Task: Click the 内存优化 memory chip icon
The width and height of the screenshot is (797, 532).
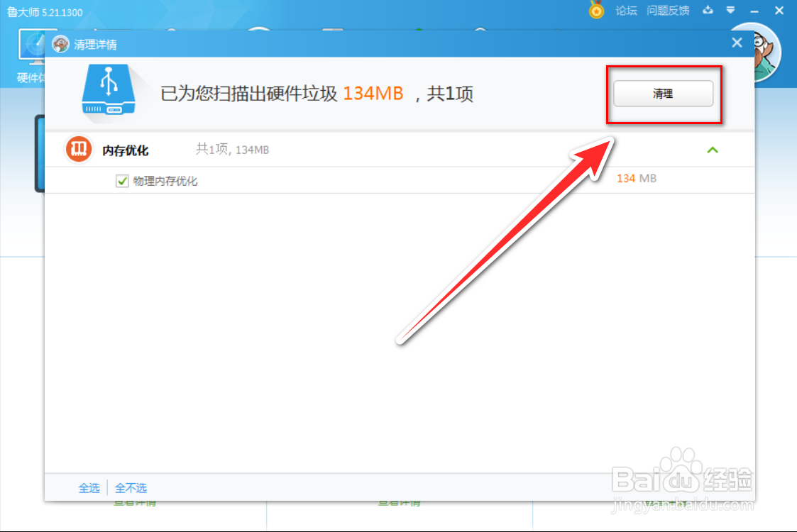Action: (x=78, y=149)
